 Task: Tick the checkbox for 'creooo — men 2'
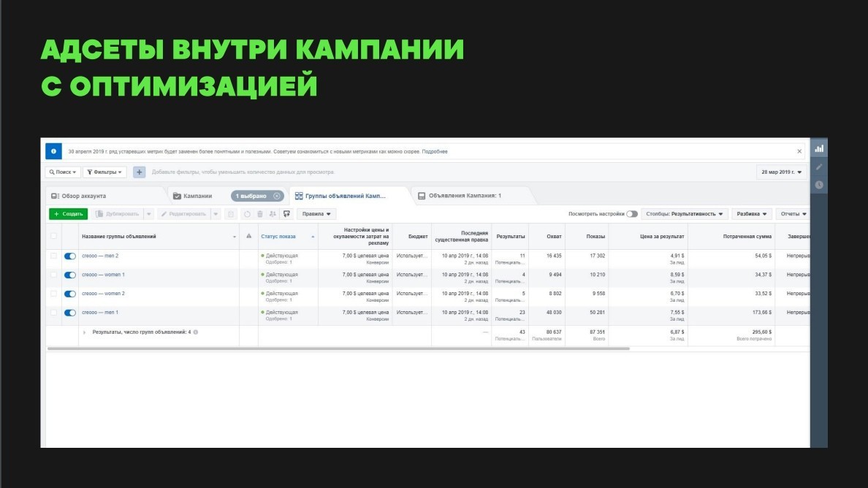pos(53,256)
